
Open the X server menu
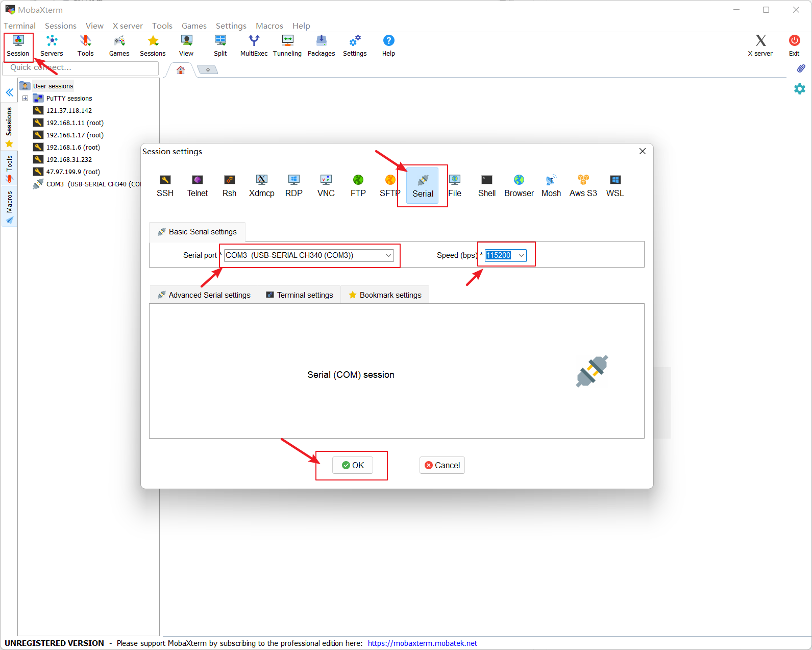128,26
